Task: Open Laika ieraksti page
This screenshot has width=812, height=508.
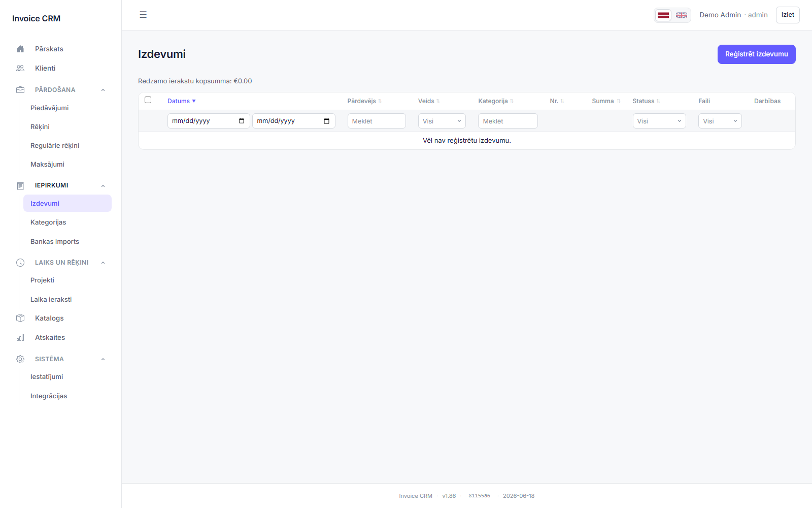Action: 51,299
